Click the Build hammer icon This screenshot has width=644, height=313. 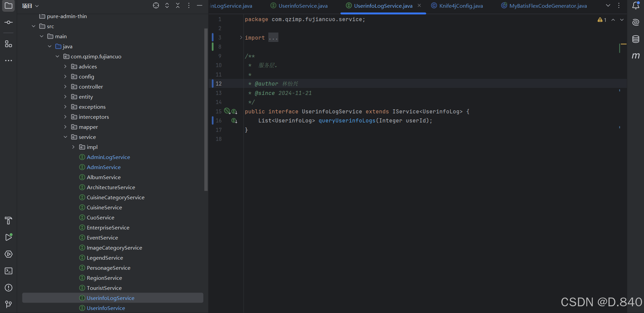point(8,220)
